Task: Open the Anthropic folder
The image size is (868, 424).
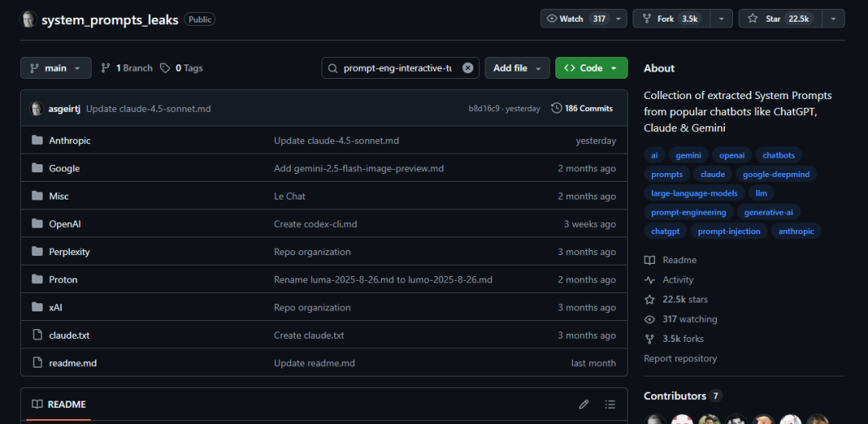Action: coord(70,141)
